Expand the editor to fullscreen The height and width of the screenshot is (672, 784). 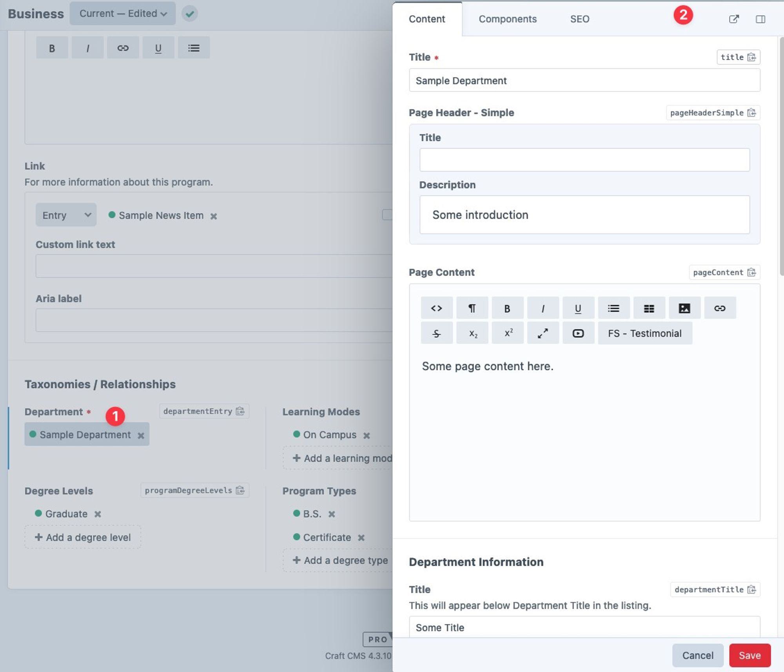[x=543, y=333]
